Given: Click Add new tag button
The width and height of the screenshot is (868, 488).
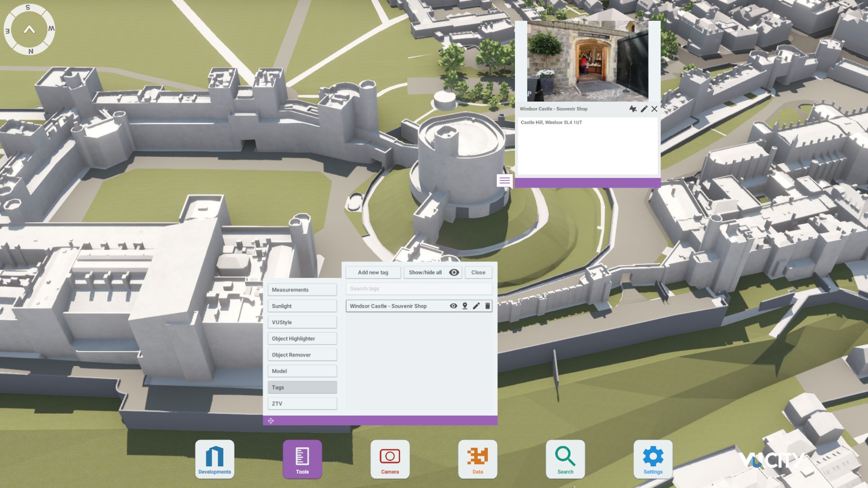Looking at the screenshot, I should (373, 272).
